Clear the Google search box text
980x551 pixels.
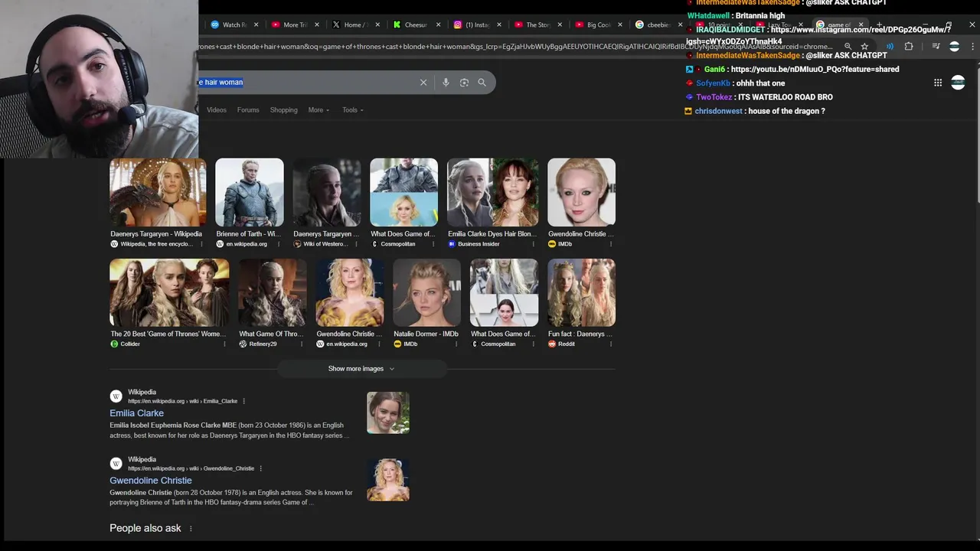coord(423,83)
